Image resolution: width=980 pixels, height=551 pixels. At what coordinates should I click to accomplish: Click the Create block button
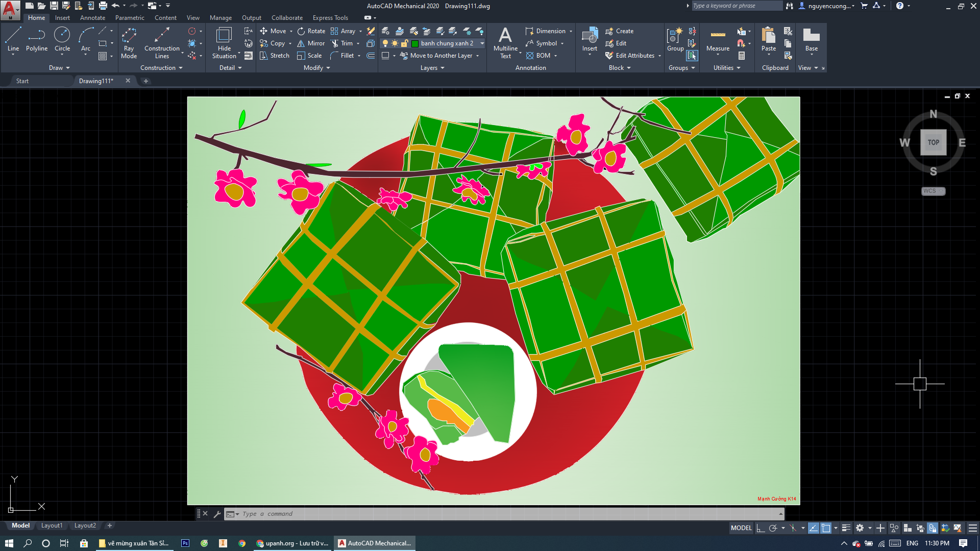[619, 31]
